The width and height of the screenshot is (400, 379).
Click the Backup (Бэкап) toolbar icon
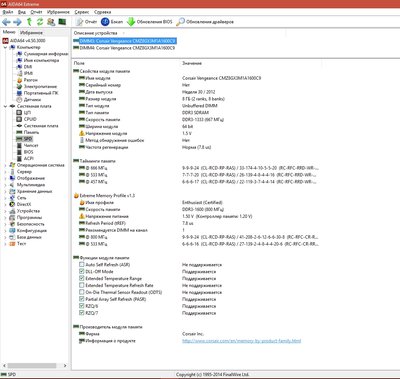pyautogui.click(x=105, y=22)
